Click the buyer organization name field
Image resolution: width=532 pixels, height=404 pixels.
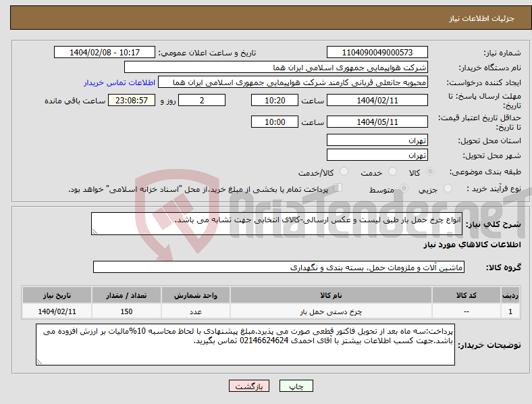276,67
